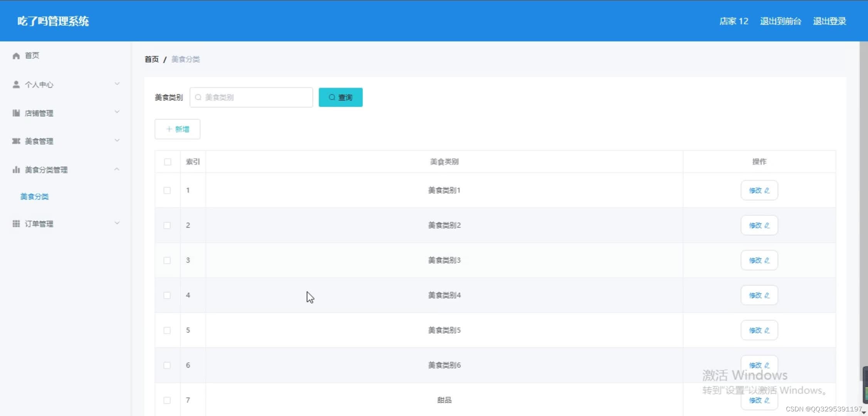Click the 甜品 cell
Viewport: 868px width, 416px height.
444,400
